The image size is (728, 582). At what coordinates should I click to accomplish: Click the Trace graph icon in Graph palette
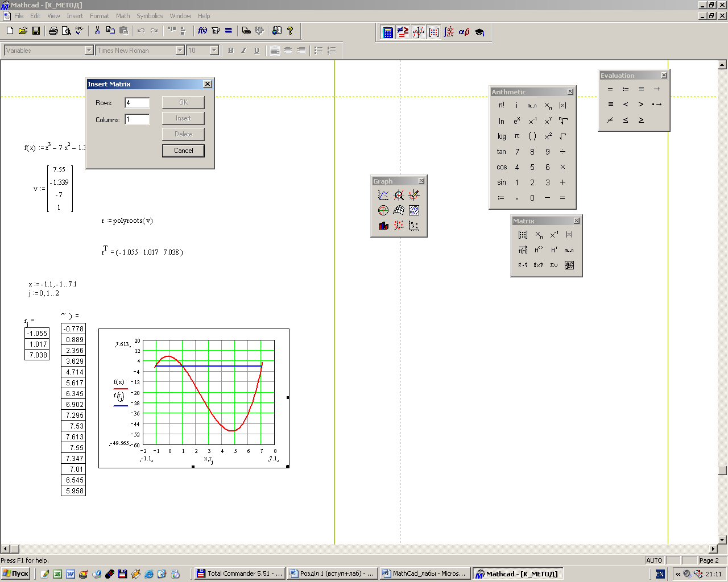click(x=414, y=195)
